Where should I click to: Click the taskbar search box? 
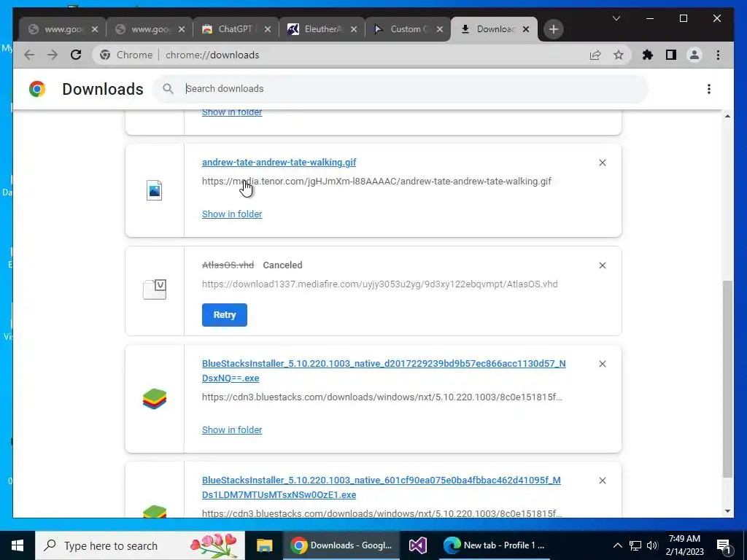(140, 545)
